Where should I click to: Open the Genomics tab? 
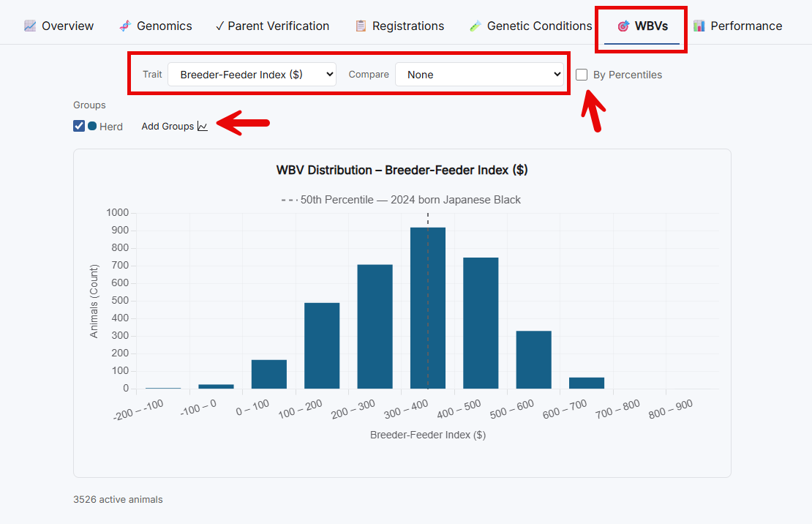155,26
